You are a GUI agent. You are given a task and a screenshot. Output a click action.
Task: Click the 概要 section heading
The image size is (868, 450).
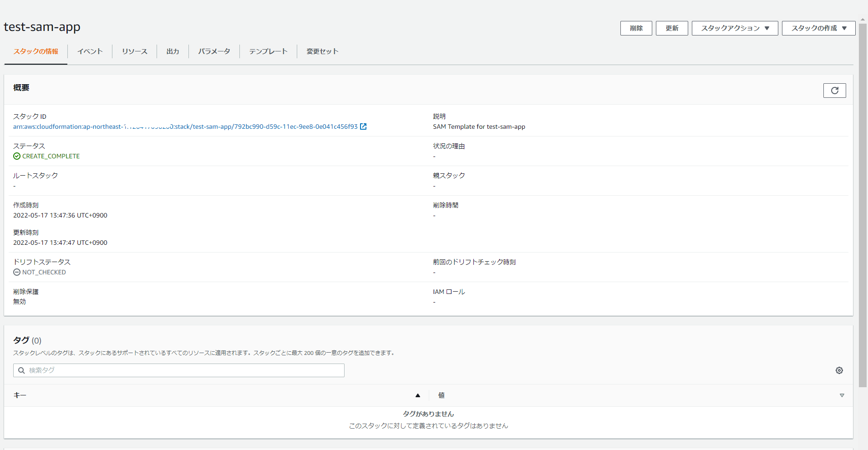tap(21, 88)
